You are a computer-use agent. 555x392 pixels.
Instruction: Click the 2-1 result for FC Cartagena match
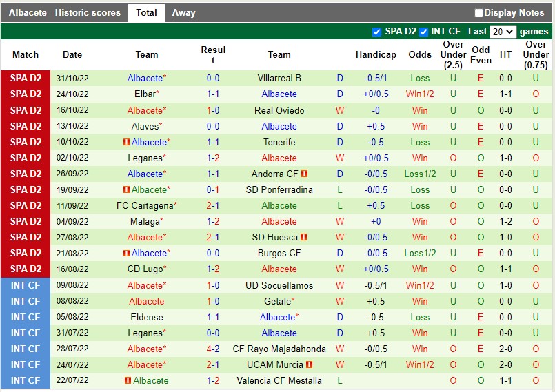pos(213,205)
